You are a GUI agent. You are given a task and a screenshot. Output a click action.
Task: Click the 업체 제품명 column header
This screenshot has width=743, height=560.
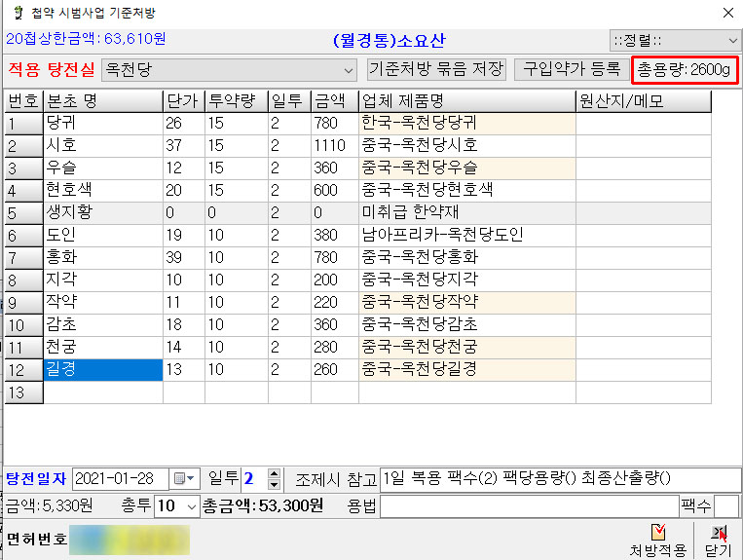(466, 101)
